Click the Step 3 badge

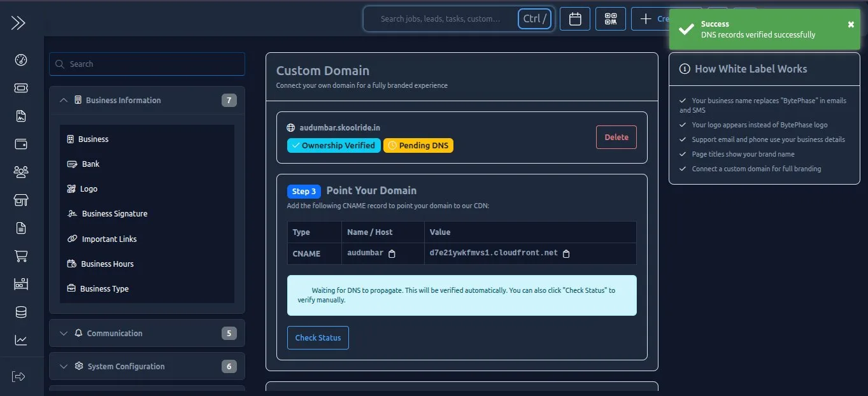click(304, 191)
